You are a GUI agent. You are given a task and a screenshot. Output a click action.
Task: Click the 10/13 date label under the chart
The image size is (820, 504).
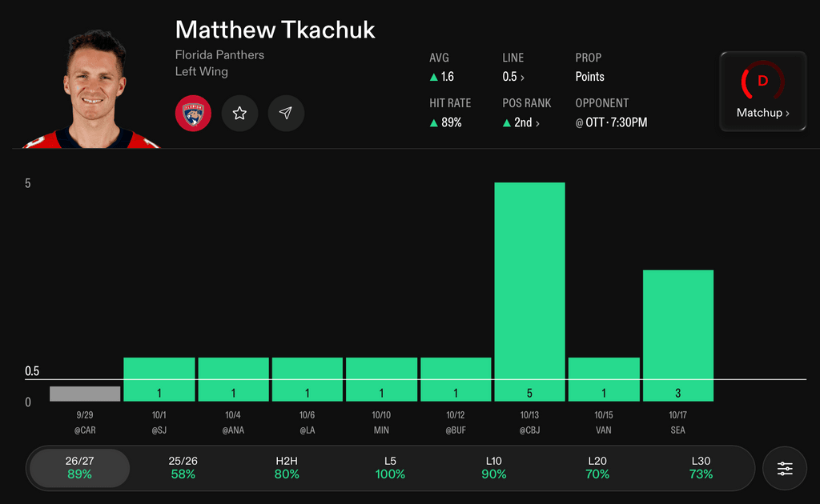click(529, 415)
